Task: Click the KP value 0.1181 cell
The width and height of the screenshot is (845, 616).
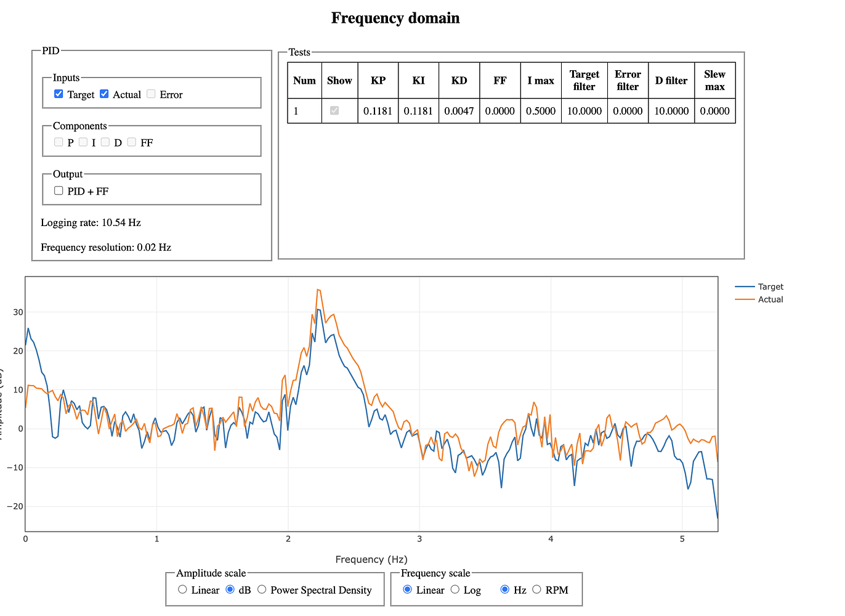Action: [x=378, y=111]
